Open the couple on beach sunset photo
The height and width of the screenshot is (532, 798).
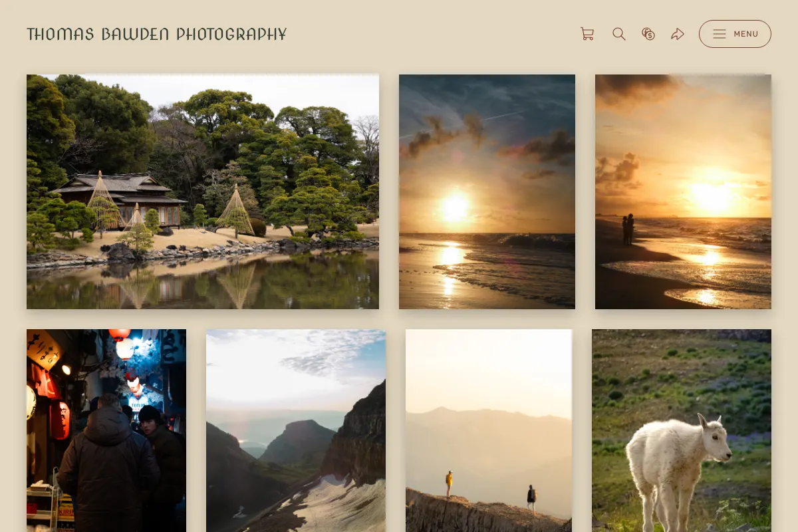click(x=683, y=192)
